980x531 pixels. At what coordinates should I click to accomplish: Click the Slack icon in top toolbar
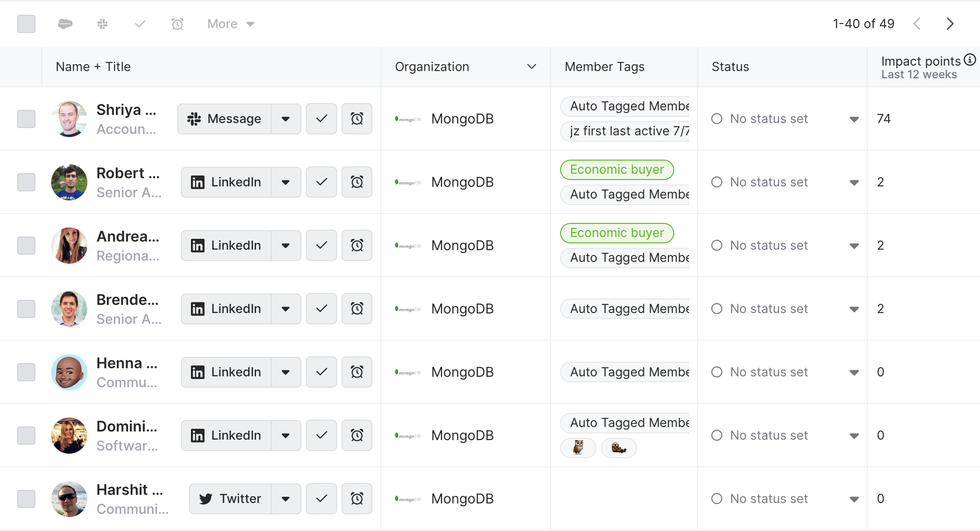pyautogui.click(x=102, y=24)
